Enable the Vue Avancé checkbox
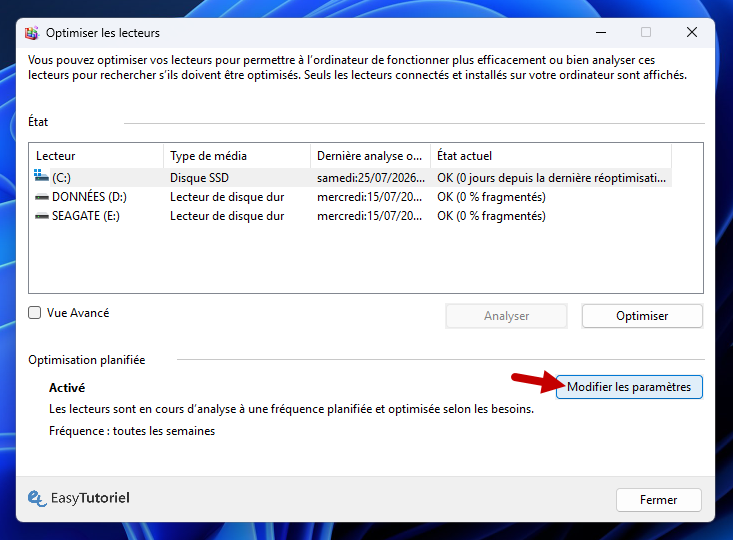This screenshot has height=540, width=733. tap(35, 313)
